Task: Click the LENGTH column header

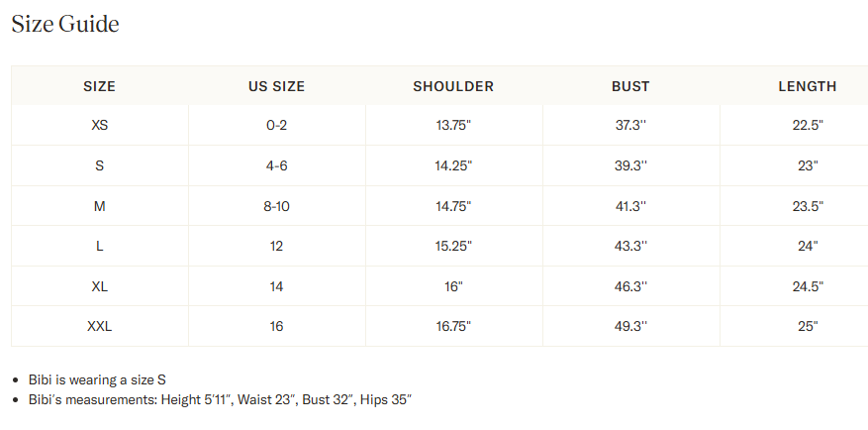Action: [807, 86]
